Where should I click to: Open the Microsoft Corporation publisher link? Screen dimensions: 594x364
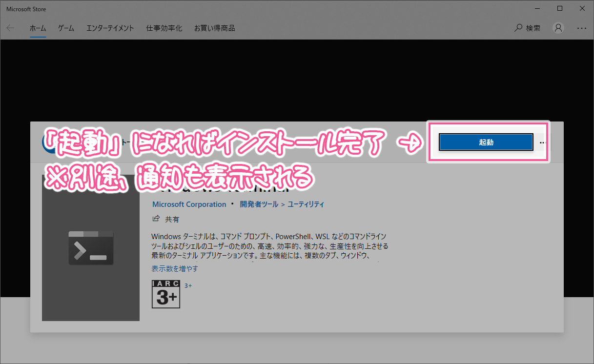pos(189,204)
